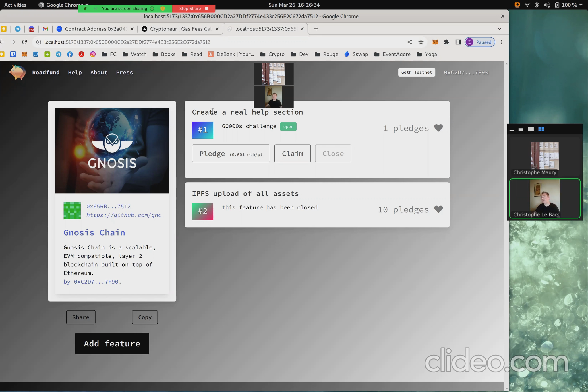Click the Paused profile button in Chrome

point(479,42)
